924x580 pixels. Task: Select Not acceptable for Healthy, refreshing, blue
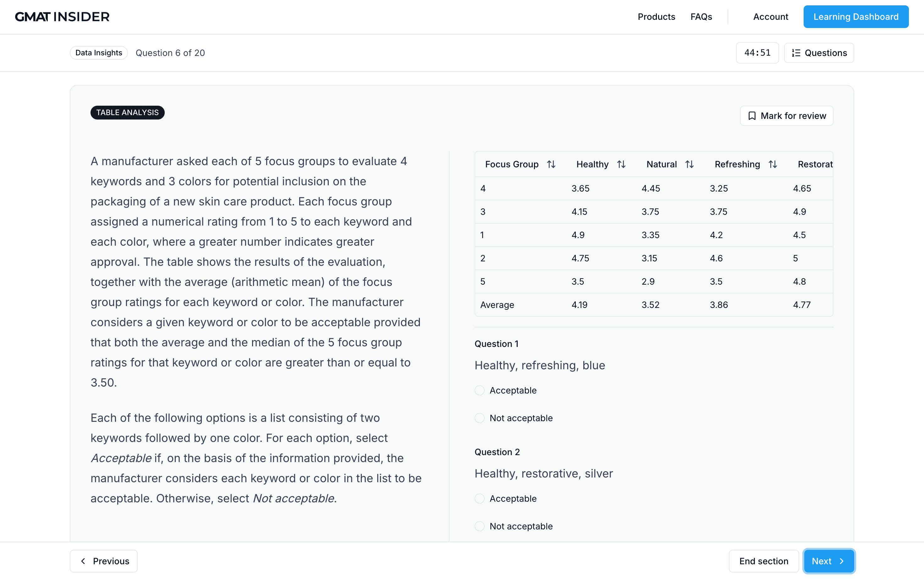click(479, 418)
